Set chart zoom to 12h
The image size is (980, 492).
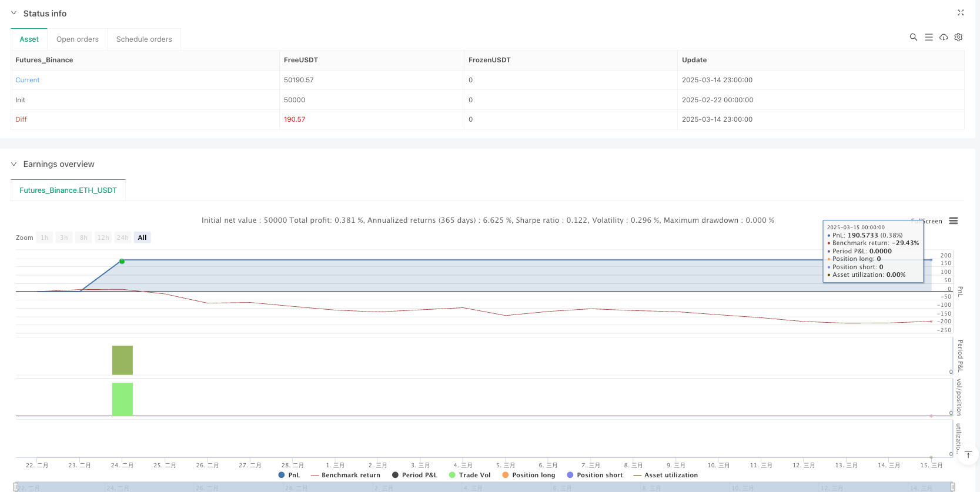pyautogui.click(x=103, y=237)
